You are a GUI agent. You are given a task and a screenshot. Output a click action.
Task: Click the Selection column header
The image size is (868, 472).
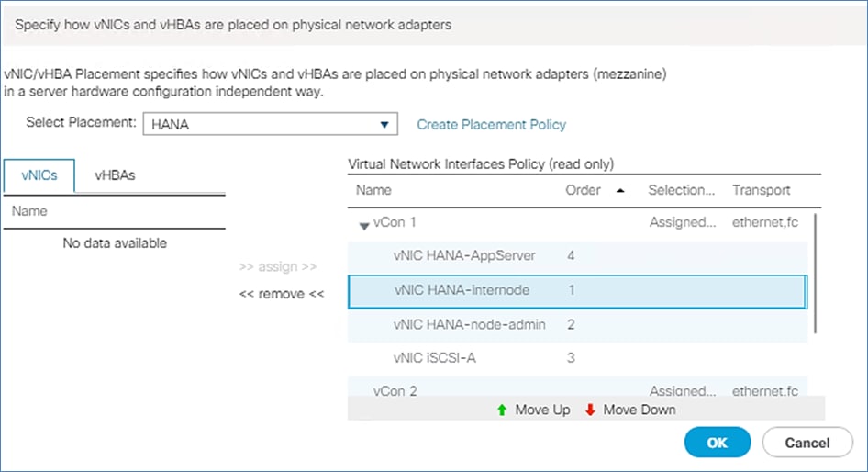682,191
